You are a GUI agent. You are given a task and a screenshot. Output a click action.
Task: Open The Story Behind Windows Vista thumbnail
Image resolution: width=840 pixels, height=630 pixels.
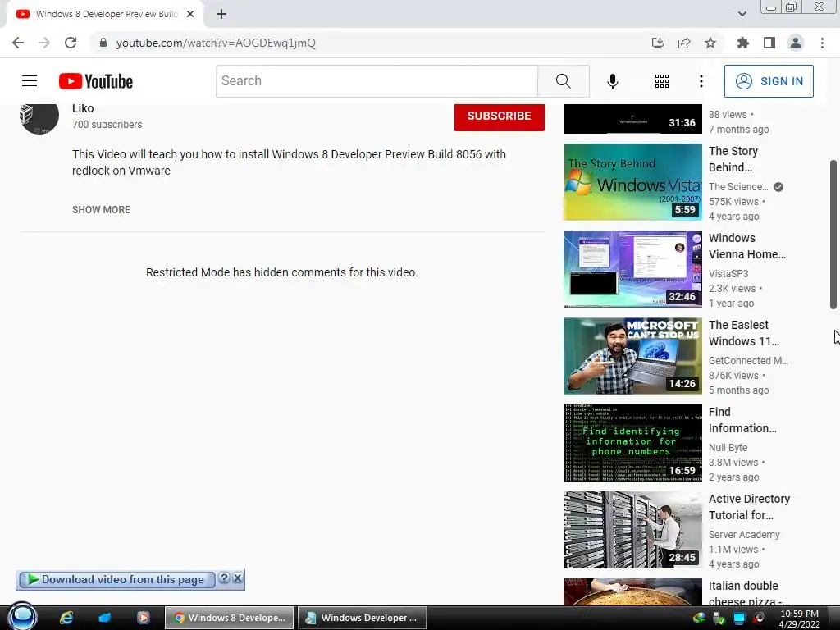[632, 182]
